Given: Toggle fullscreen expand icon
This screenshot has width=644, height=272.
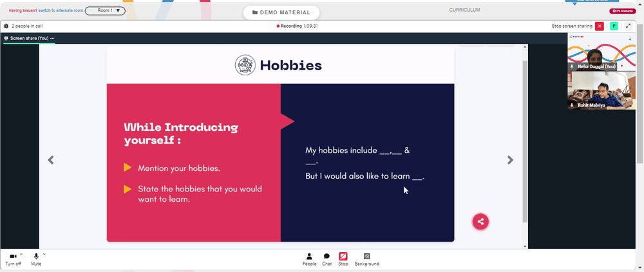Looking at the screenshot, I should pos(628,26).
